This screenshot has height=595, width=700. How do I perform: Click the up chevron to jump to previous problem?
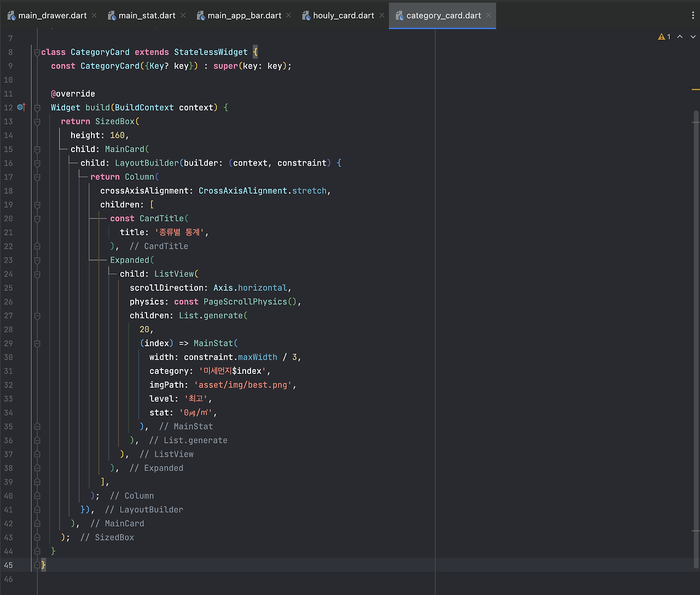pos(679,36)
